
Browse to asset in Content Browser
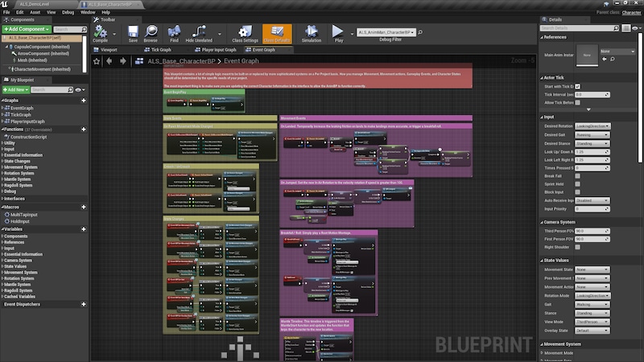(x=151, y=34)
